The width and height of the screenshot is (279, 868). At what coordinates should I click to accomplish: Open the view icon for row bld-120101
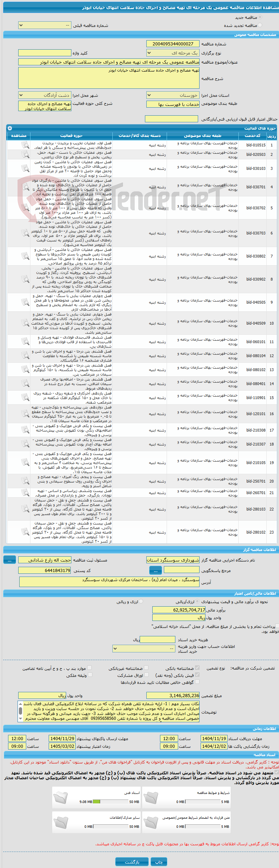pyautogui.click(x=25, y=414)
